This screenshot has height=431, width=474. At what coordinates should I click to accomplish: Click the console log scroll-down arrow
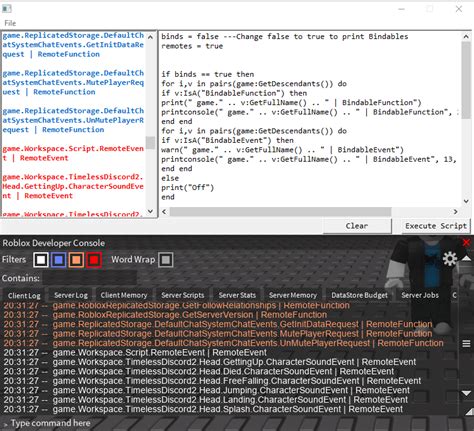[466, 393]
